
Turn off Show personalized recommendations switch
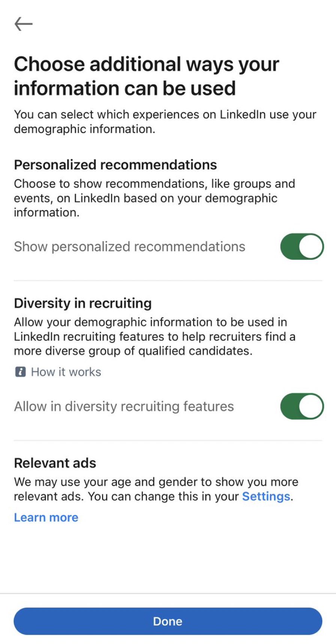pyautogui.click(x=302, y=247)
